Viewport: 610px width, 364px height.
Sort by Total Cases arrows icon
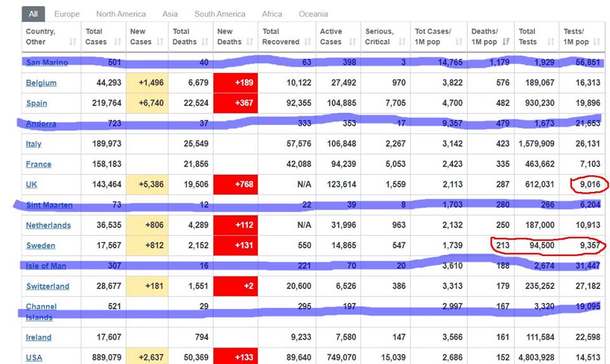coord(118,42)
